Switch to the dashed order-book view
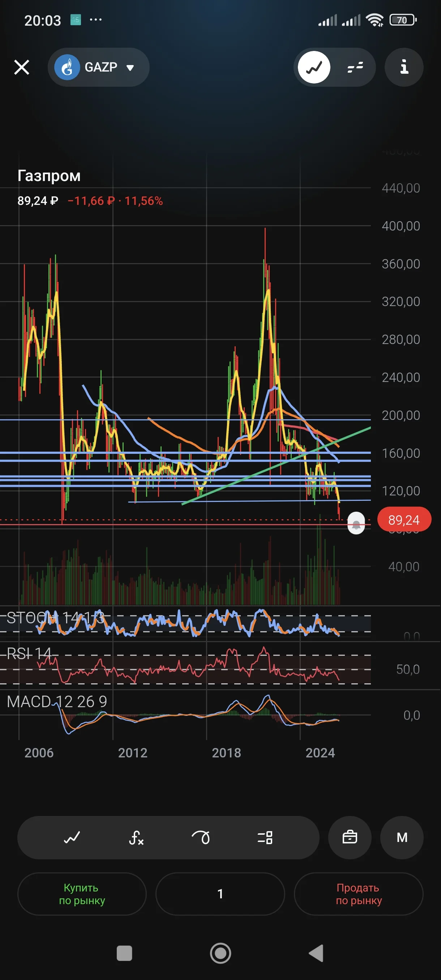This screenshot has height=980, width=441. pyautogui.click(x=355, y=67)
